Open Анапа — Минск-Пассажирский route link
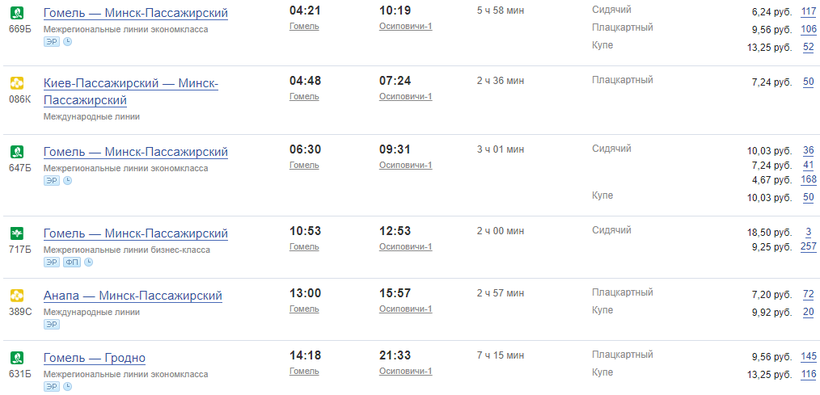820x395 pixels. coord(133,296)
